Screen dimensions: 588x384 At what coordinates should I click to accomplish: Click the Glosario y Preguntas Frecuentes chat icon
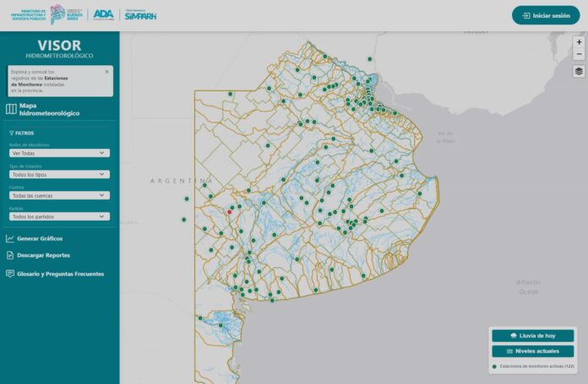click(10, 274)
